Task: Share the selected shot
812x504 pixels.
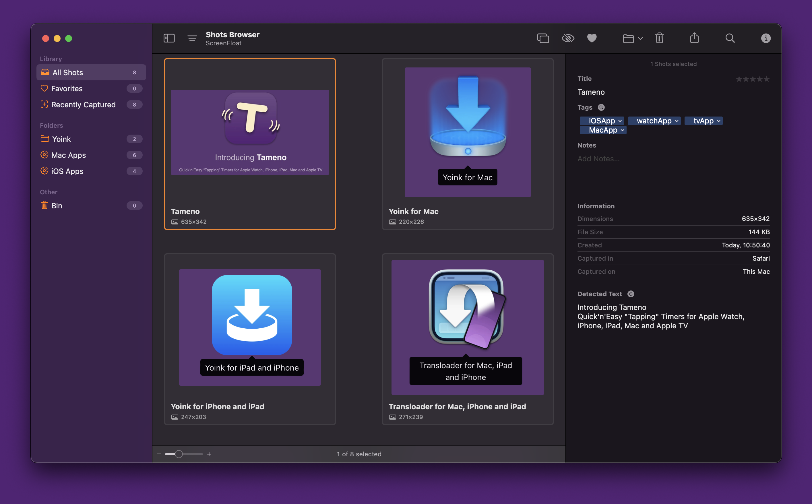Action: pyautogui.click(x=694, y=38)
